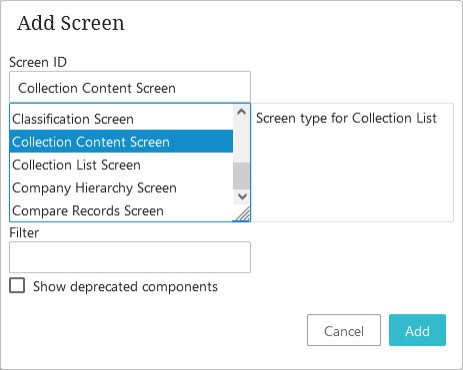Click the list scroll up arrow
Viewport: 463px width, 370px height.
(241, 112)
